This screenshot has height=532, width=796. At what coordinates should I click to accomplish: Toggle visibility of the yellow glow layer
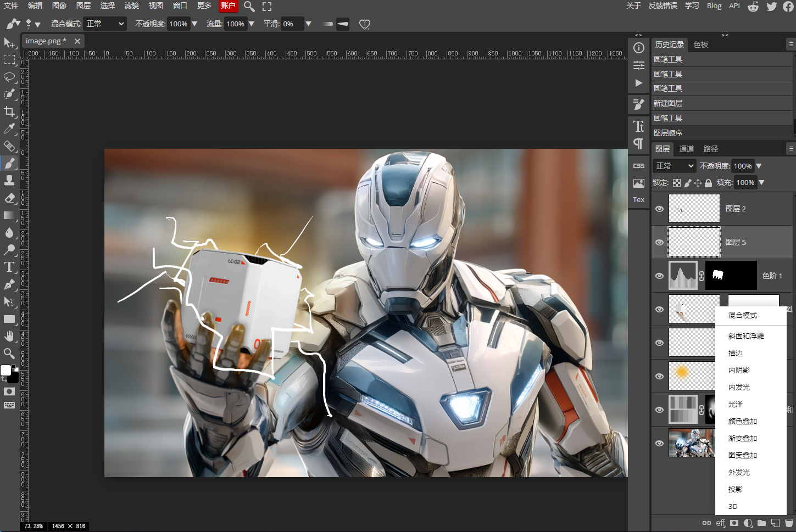(659, 376)
